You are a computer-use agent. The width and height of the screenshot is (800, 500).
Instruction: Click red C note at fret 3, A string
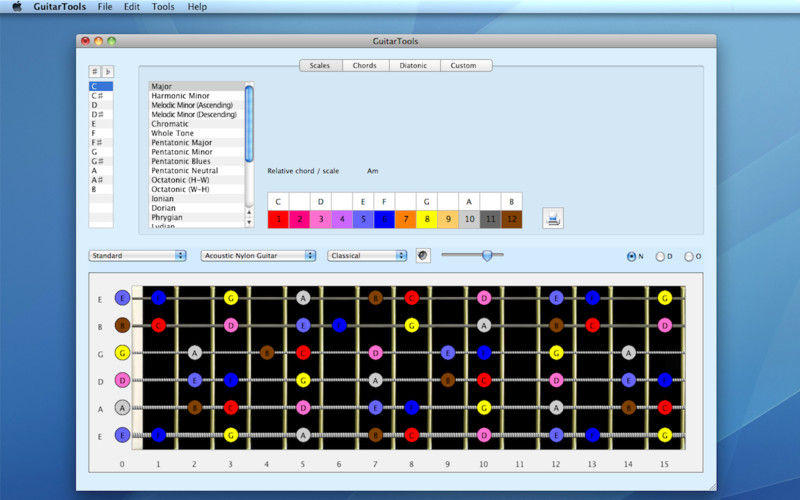(x=231, y=407)
